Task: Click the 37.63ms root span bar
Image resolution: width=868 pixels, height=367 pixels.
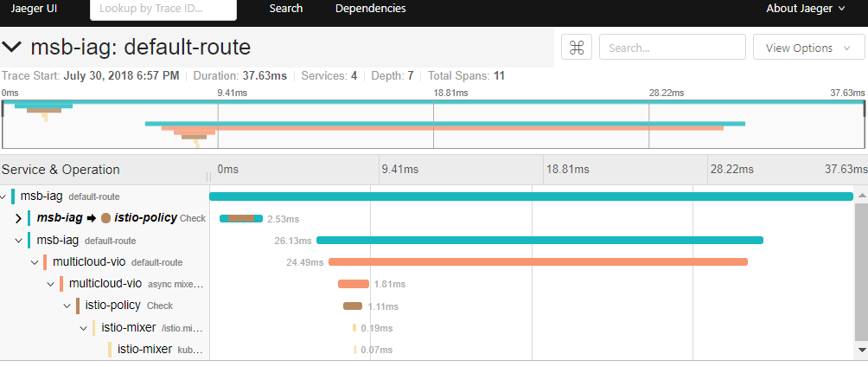Action: click(x=531, y=196)
